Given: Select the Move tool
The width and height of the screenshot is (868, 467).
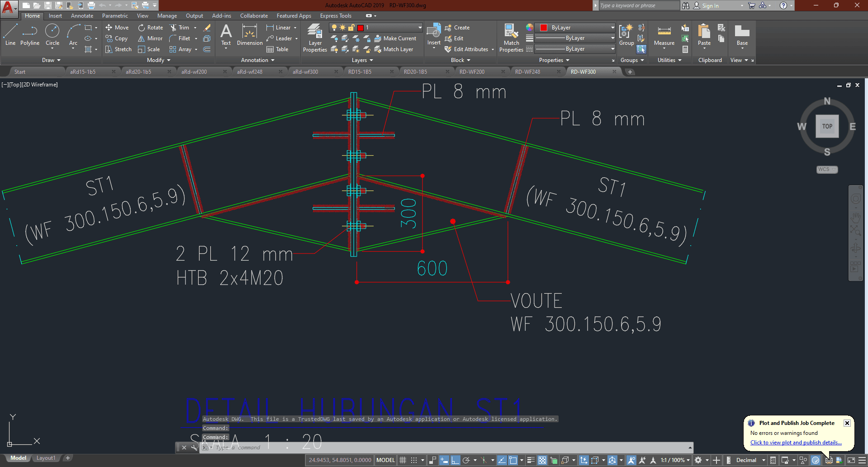Looking at the screenshot, I should (117, 27).
